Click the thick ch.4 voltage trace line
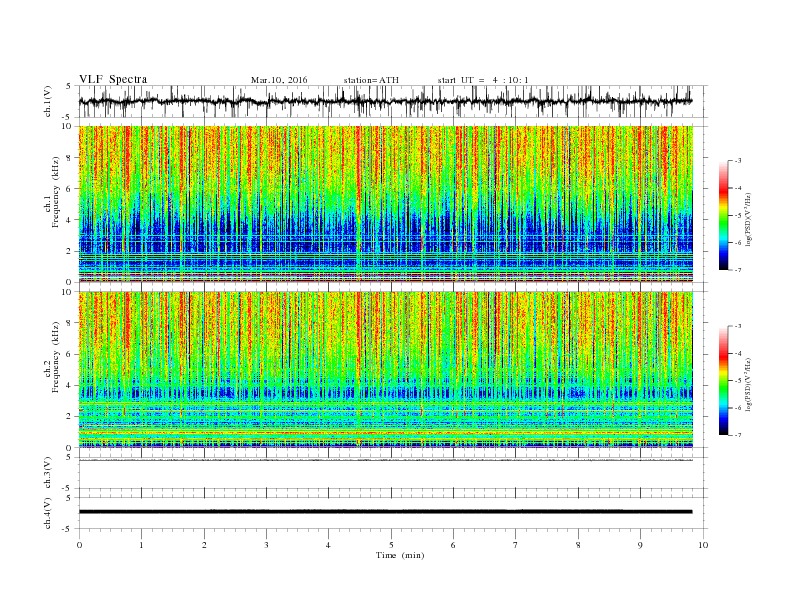Image resolution: width=792 pixels, height=612 pixels. [x=386, y=512]
